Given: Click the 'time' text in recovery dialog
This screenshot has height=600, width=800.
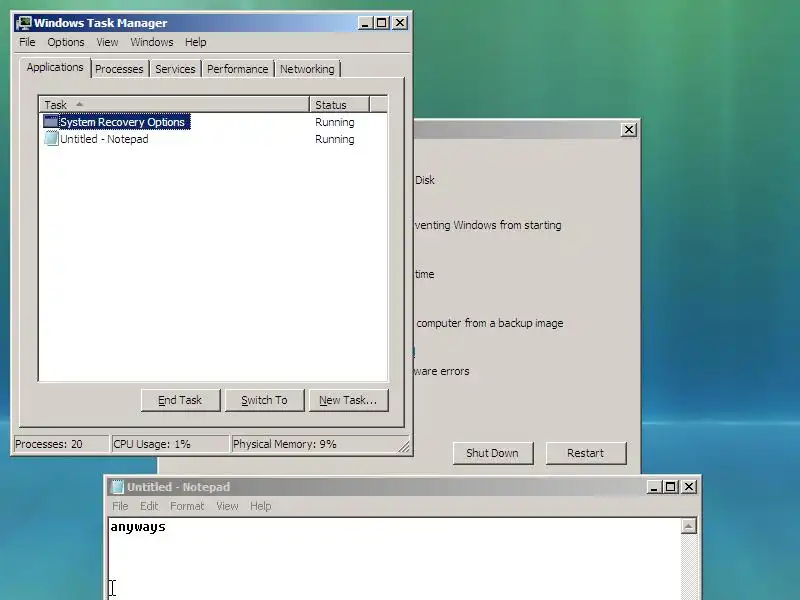Looking at the screenshot, I should [424, 274].
